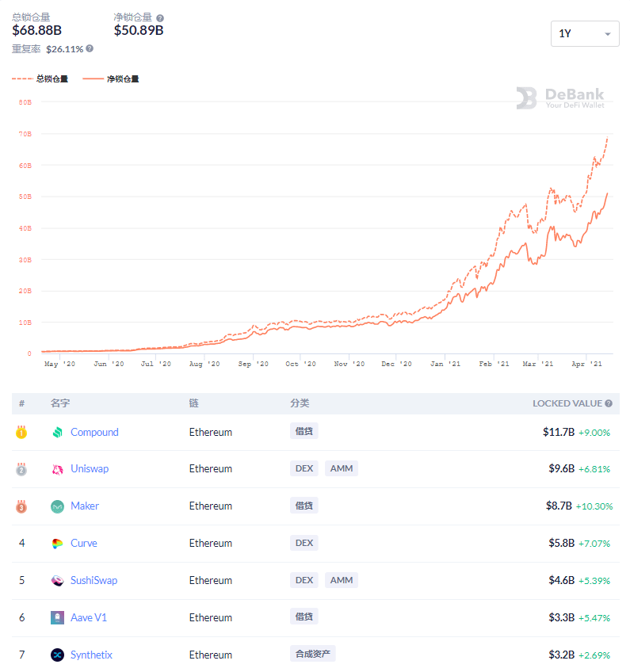Image resolution: width=630 pixels, height=672 pixels.
Task: Click help icon next to 净锁仓量
Action: (160, 18)
